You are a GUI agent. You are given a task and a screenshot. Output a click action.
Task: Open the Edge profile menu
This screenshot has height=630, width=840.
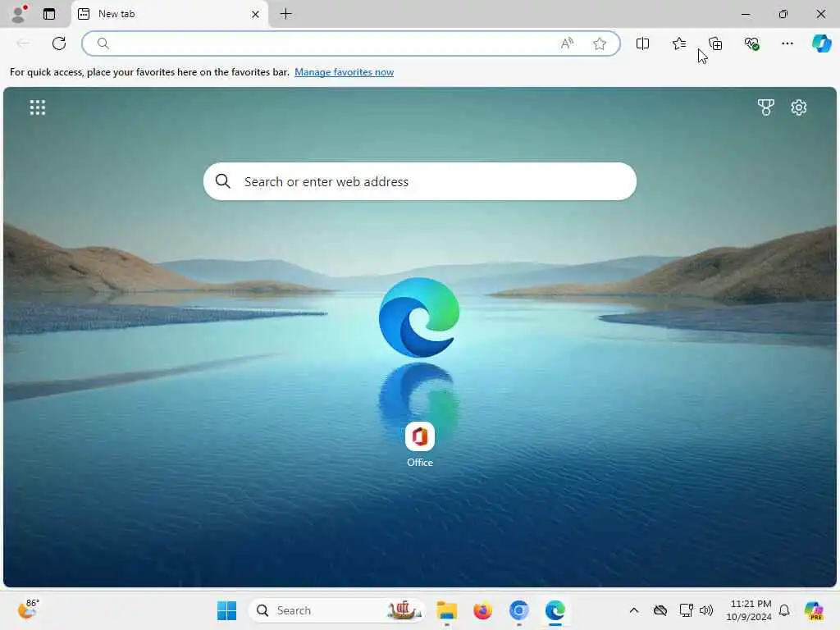click(19, 14)
